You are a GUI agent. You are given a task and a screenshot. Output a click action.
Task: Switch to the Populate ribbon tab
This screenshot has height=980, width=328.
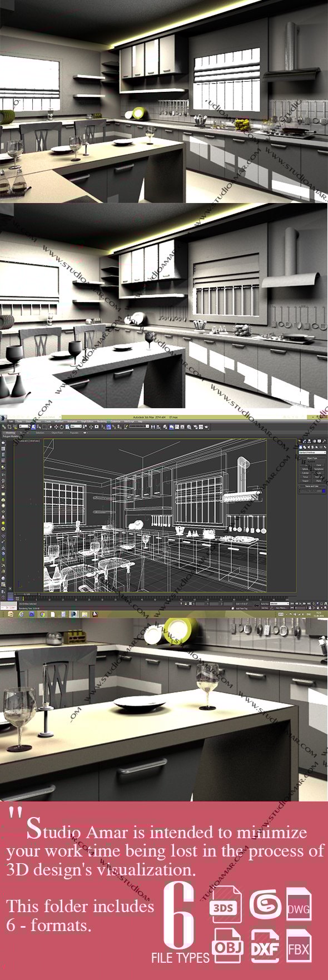(74, 432)
